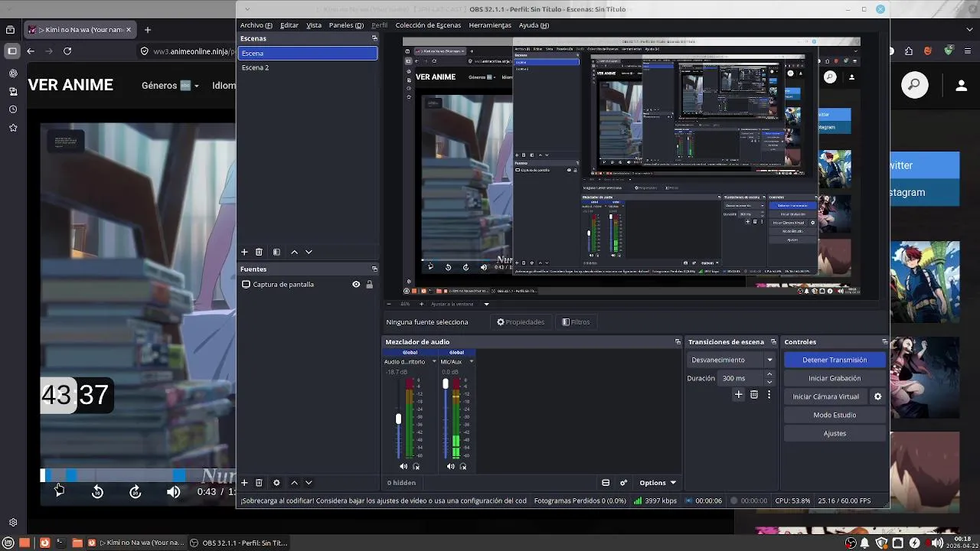Image resolution: width=980 pixels, height=551 pixels.
Task: Rewind 10 seconds in browser video player
Action: [x=97, y=492]
